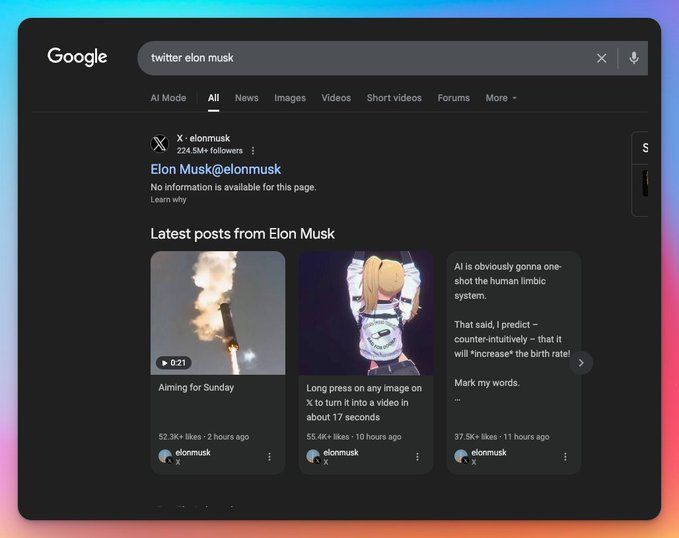
Task: Clear the search box with X
Action: (x=601, y=58)
